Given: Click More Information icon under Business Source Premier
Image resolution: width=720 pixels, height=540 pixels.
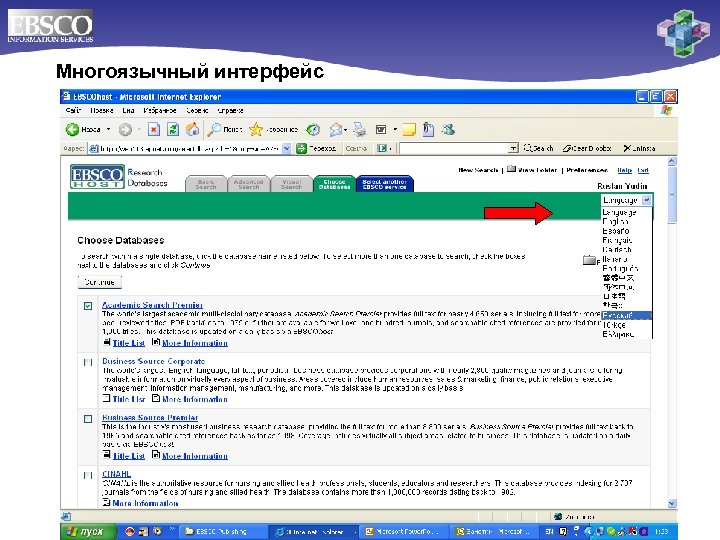Looking at the screenshot, I should tap(156, 455).
